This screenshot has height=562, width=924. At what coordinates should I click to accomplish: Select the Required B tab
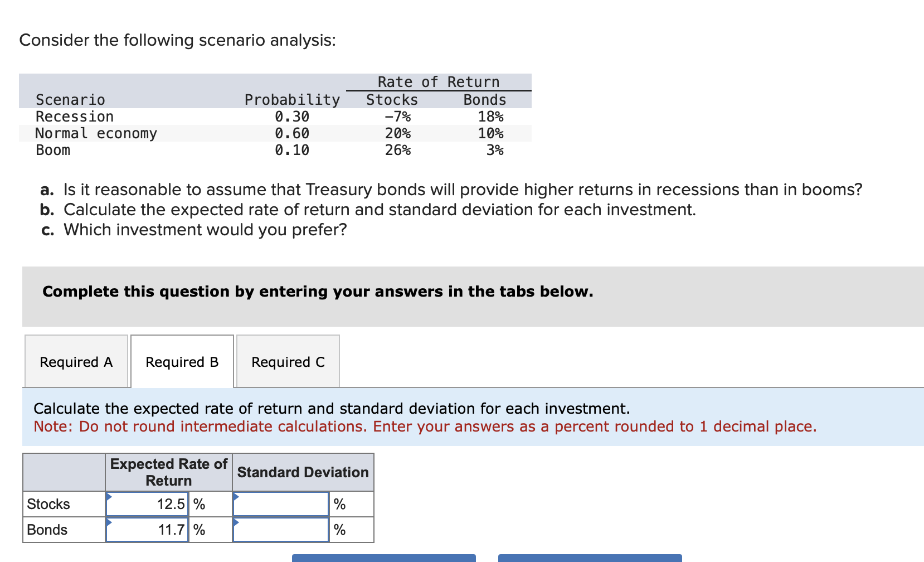point(181,361)
